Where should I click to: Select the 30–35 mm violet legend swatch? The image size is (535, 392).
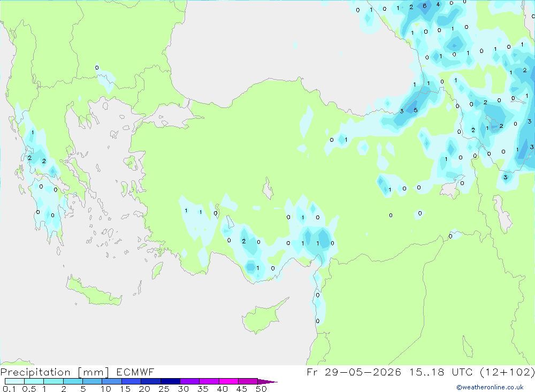pyautogui.click(x=189, y=381)
